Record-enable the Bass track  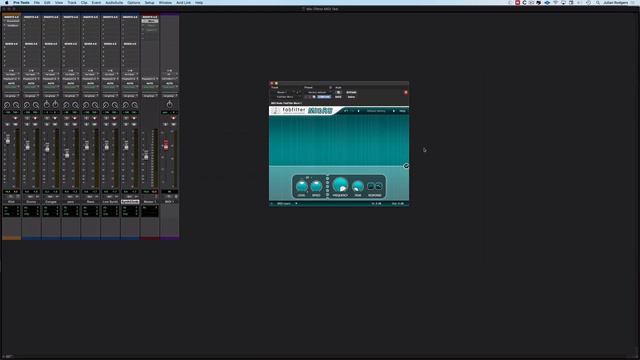point(94,118)
